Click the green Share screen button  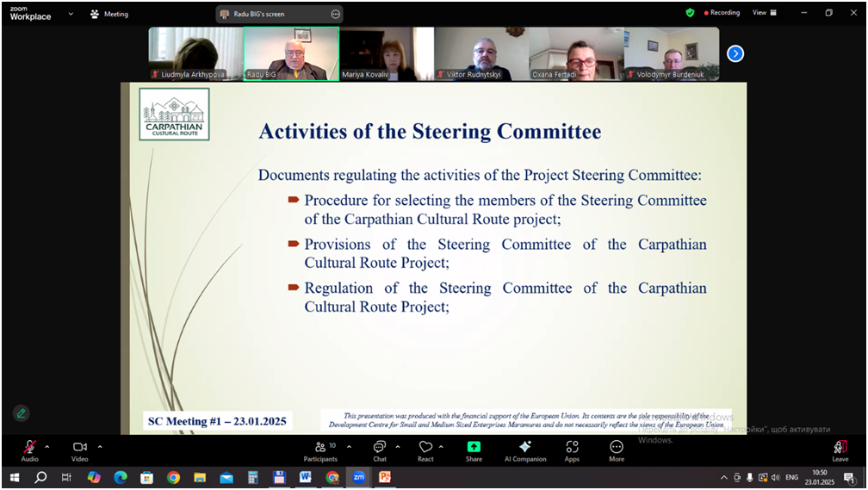click(x=474, y=450)
